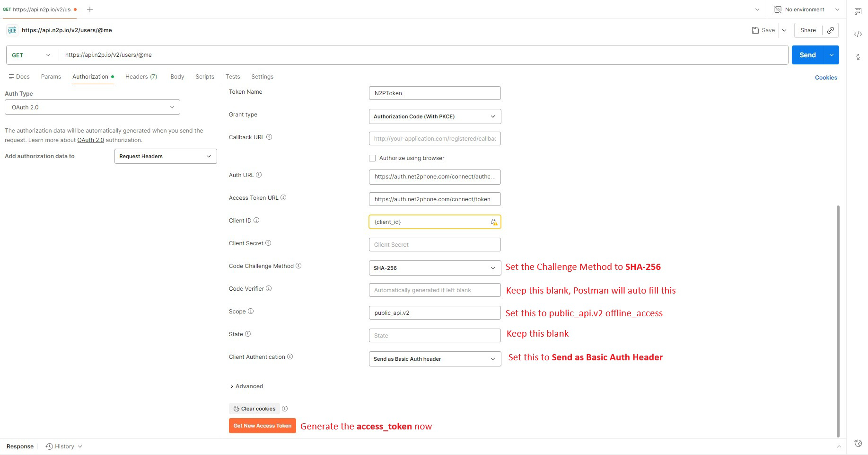This screenshot has width=868, height=455.
Task: Switch to the Params tab
Action: (51, 77)
